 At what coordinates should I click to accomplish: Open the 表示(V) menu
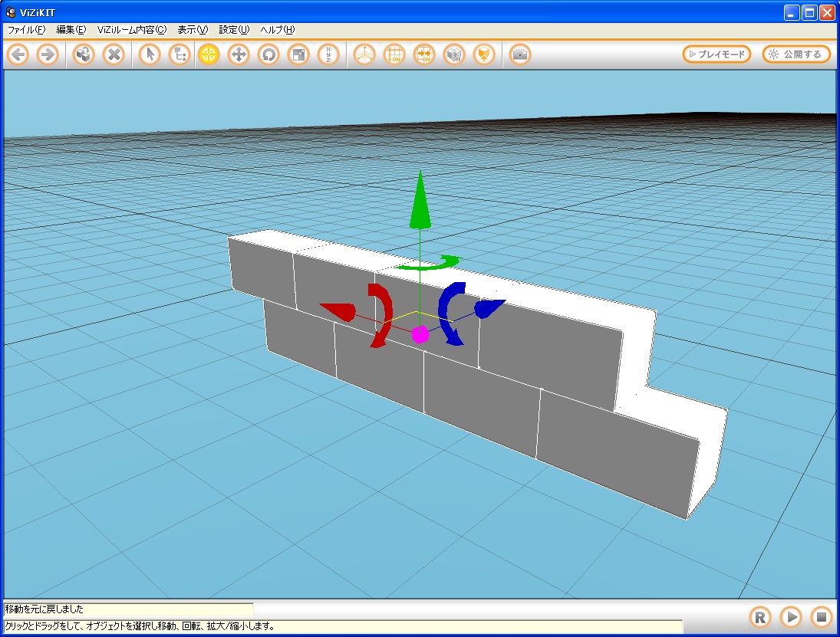pos(193,30)
